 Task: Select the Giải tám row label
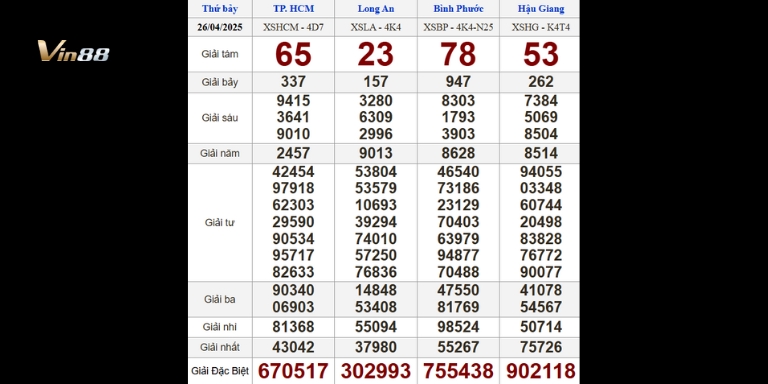coord(220,54)
